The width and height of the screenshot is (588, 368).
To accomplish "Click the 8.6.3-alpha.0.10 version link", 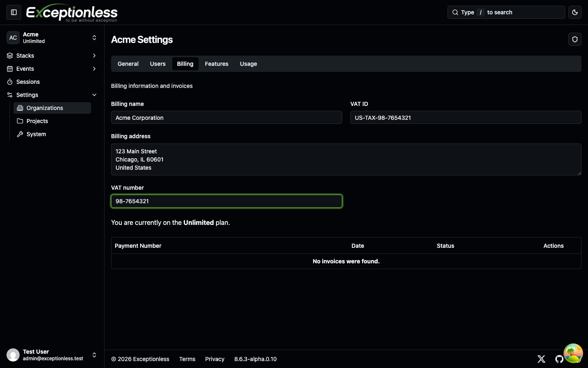I will [255, 359].
